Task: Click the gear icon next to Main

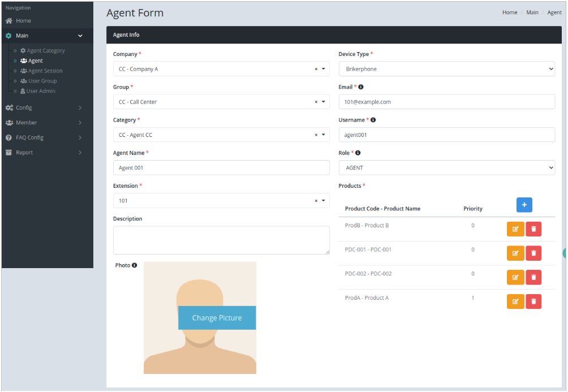Action: coord(8,35)
